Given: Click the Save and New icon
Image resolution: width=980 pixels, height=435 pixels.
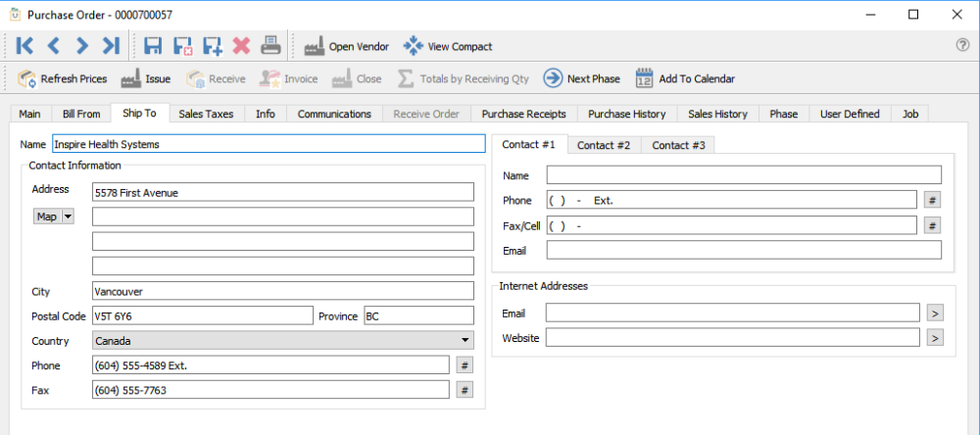Looking at the screenshot, I should pyautogui.click(x=212, y=46).
